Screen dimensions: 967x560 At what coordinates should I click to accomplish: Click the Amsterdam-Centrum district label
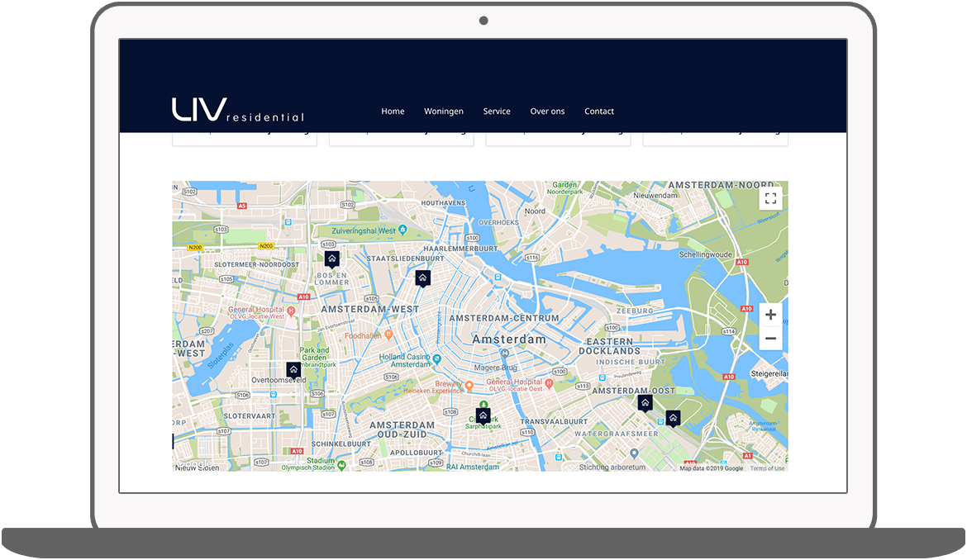pyautogui.click(x=504, y=319)
